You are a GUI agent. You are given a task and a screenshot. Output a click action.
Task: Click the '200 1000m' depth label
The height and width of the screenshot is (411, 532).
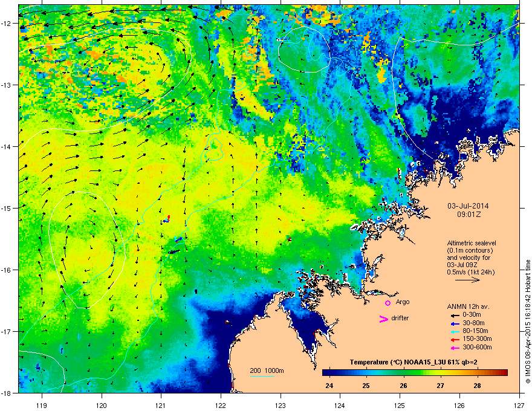267,371
